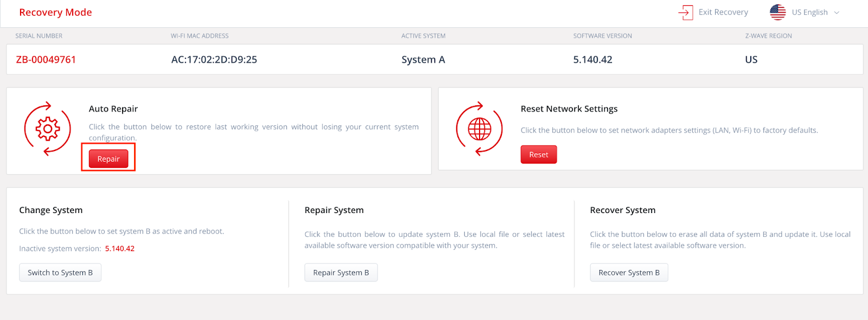Click the Recovery Mode title
The width and height of the screenshot is (868, 320).
pos(55,12)
